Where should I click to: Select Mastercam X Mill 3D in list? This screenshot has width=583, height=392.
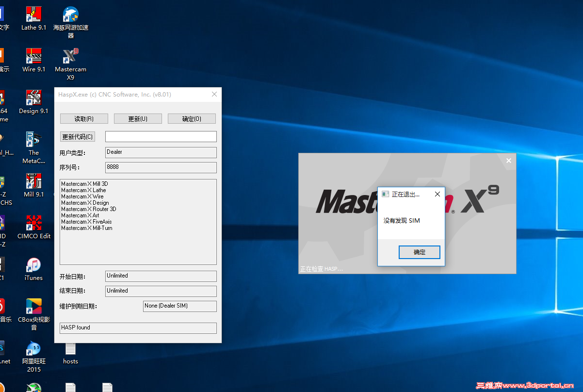coord(85,184)
